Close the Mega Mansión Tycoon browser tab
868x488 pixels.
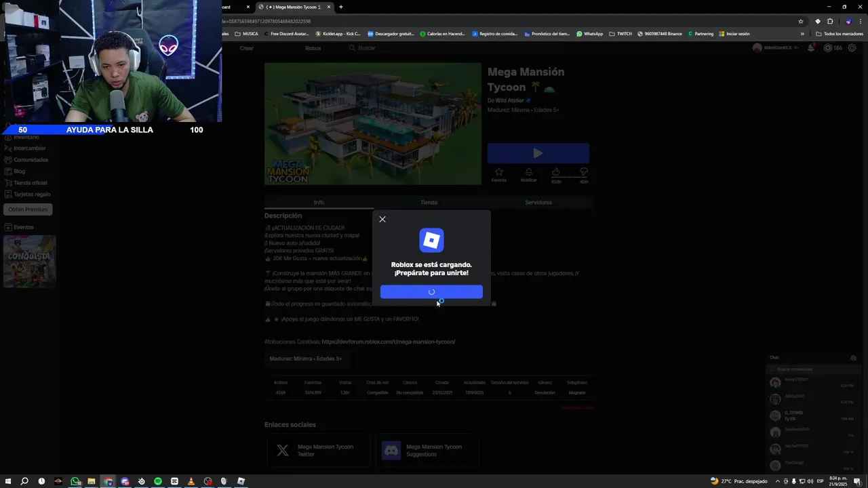[329, 7]
